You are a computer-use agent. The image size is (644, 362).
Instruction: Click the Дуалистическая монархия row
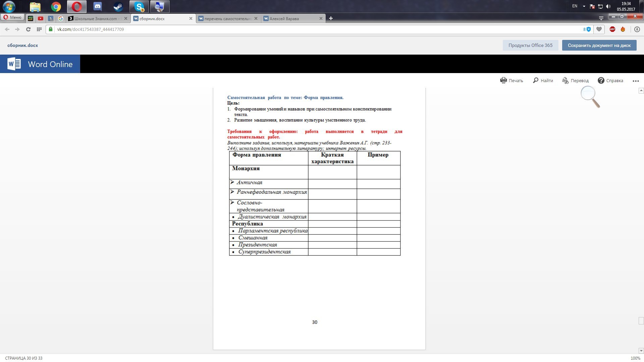[x=315, y=217]
